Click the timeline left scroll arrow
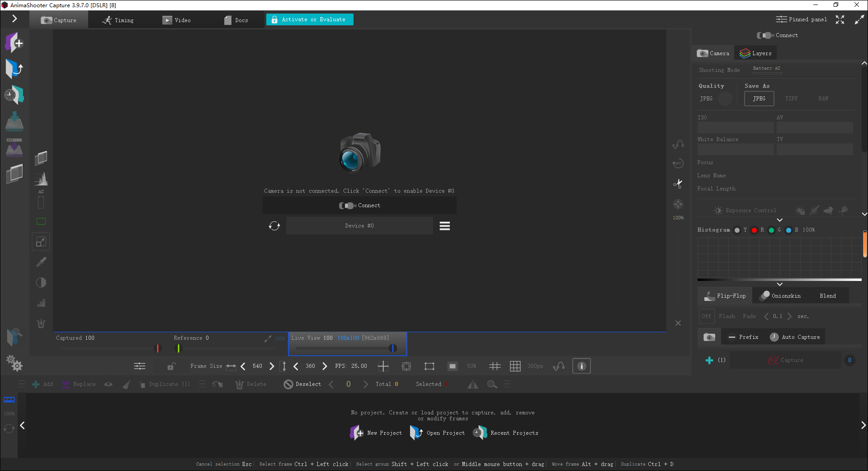This screenshot has height=471, width=868. pyautogui.click(x=22, y=425)
